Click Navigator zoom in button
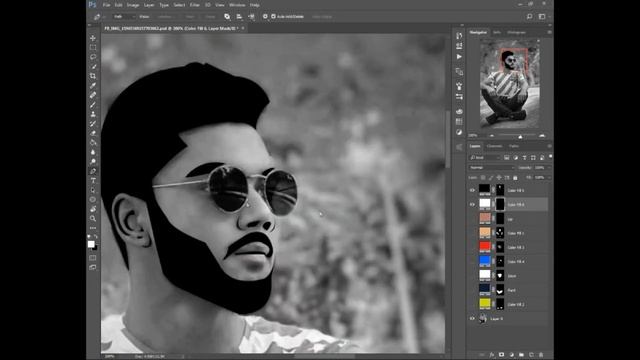Image resolution: width=640 pixels, height=360 pixels. 542,136
